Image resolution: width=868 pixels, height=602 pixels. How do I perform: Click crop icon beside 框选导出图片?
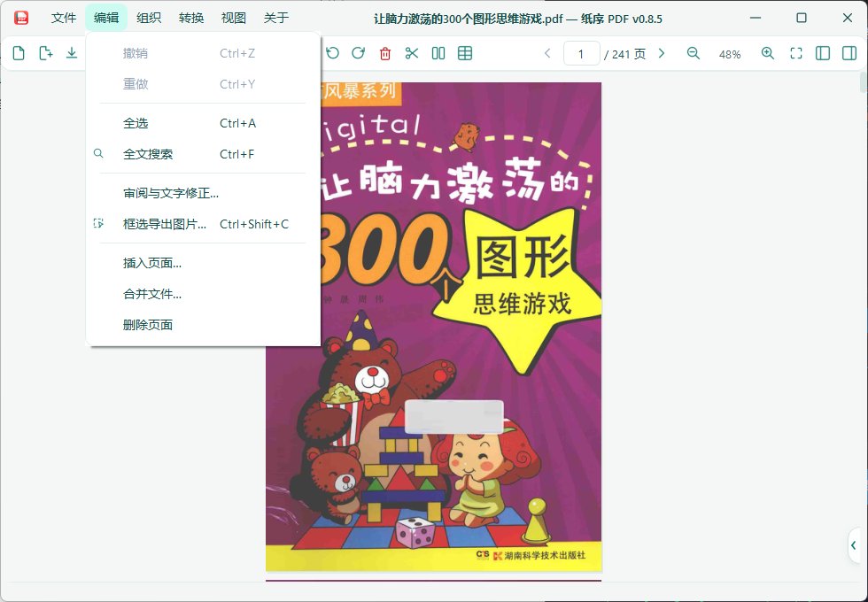[x=98, y=223]
